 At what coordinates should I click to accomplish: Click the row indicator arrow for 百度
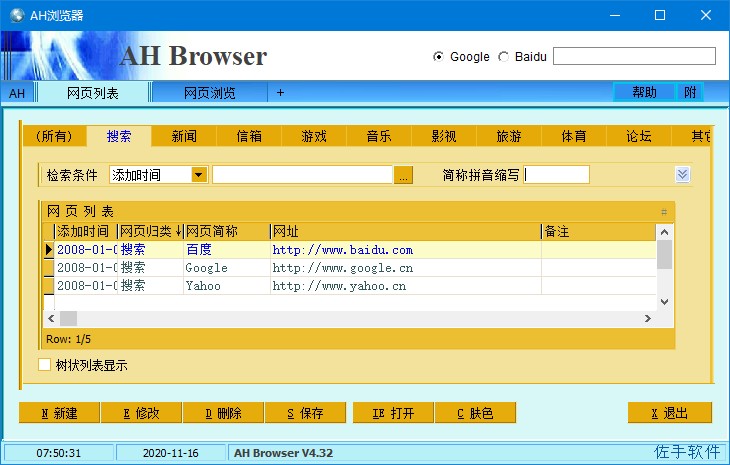(49, 250)
